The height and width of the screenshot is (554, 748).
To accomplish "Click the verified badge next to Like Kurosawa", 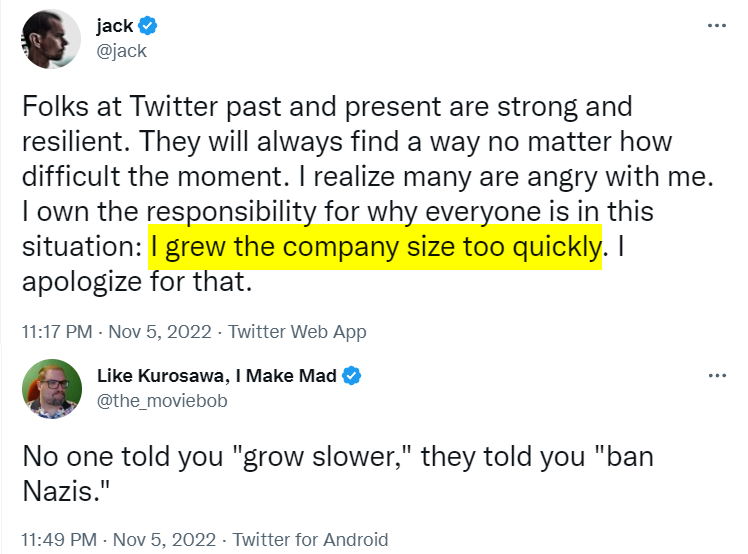I will (352, 377).
